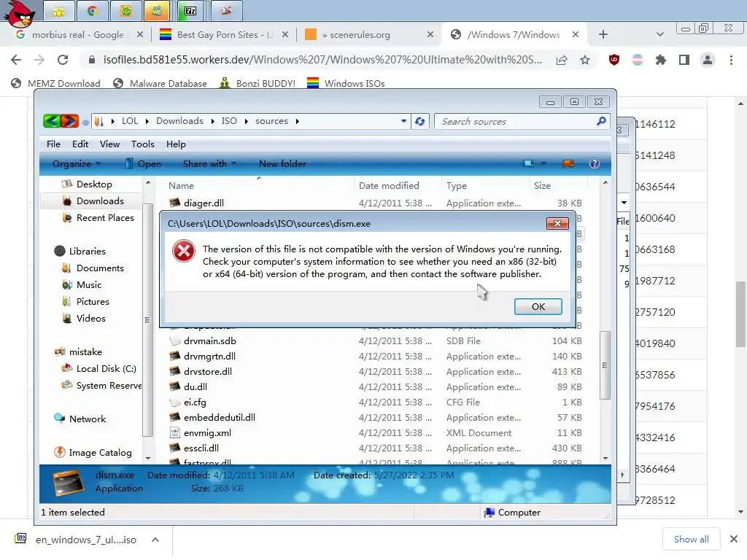This screenshot has height=560, width=747.
Task: Click the navigation pane scrollbar thumb
Action: click(147, 319)
